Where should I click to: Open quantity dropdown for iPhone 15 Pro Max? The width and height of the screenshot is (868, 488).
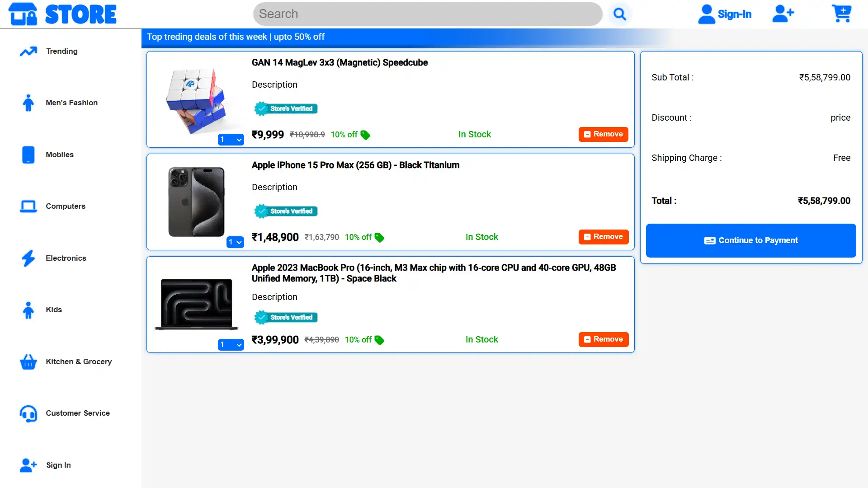pos(235,242)
